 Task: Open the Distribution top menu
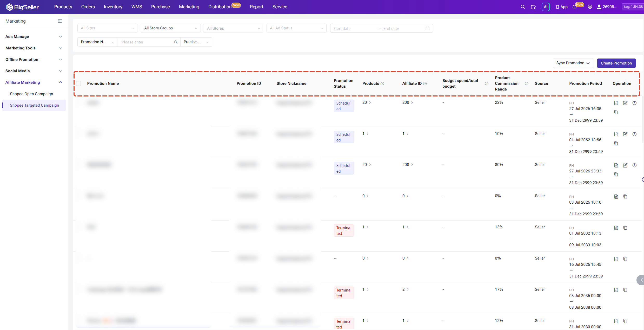(x=220, y=7)
